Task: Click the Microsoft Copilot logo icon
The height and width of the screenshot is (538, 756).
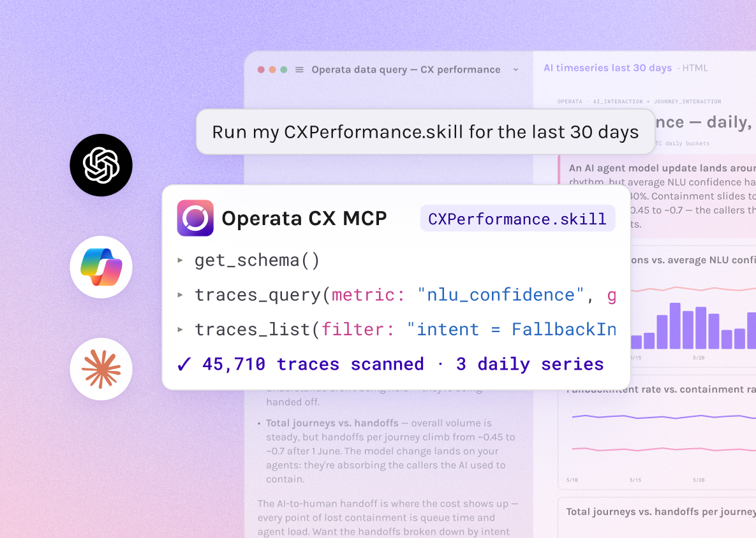Action: coord(101,267)
